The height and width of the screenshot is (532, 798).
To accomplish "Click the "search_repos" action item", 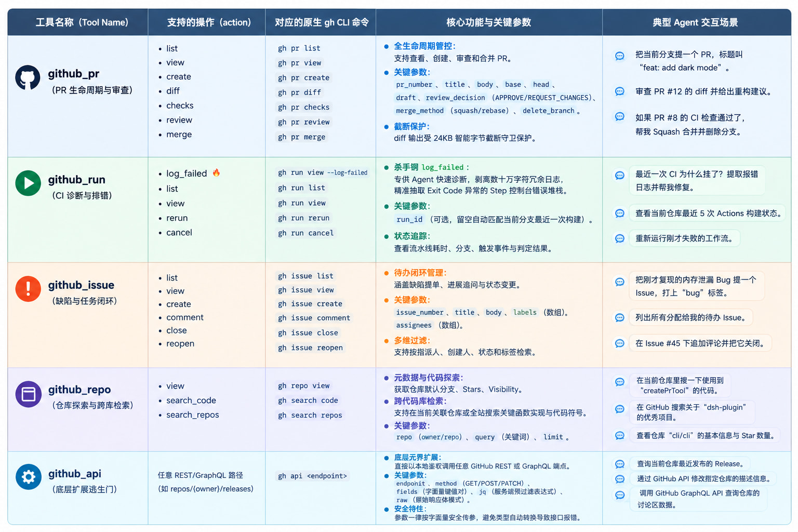I will point(193,415).
